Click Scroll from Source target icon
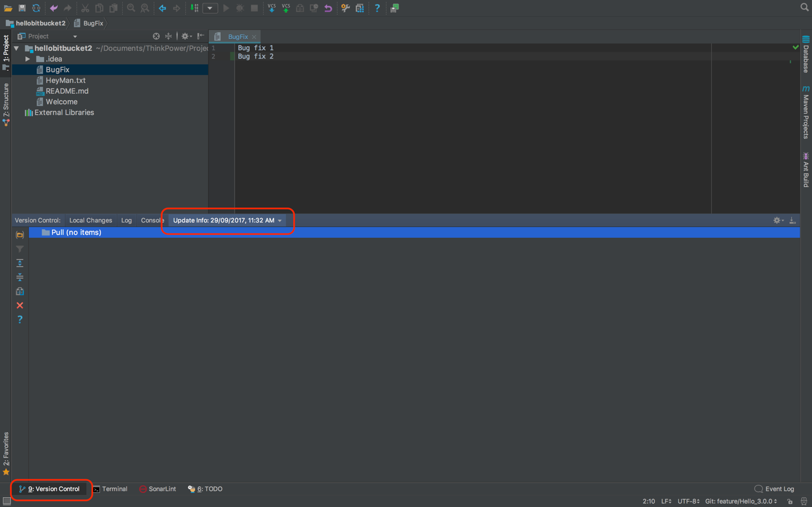This screenshot has height=507, width=812. tap(156, 36)
